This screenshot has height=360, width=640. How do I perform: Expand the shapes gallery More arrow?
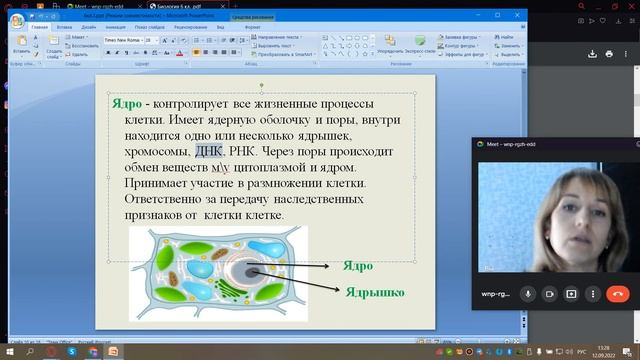click(373, 54)
